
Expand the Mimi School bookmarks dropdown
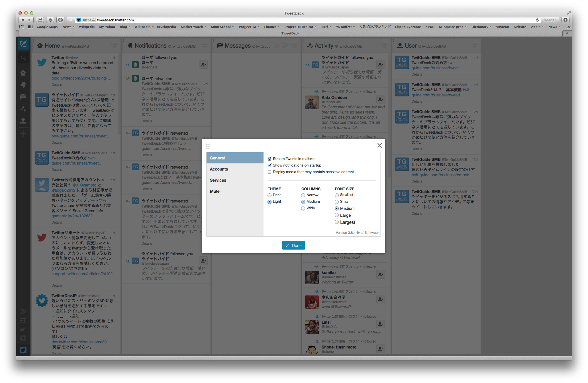[x=222, y=27]
